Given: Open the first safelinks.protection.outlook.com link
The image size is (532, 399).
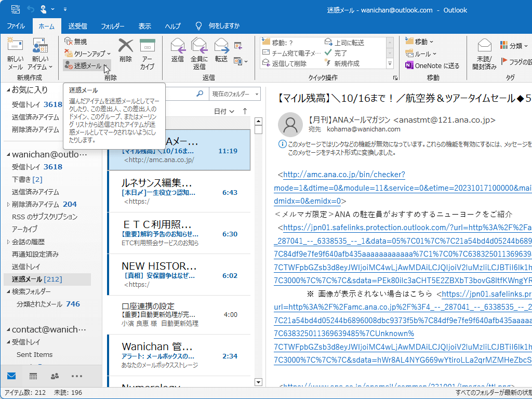Looking at the screenshot, I should pyautogui.click(x=407, y=228).
